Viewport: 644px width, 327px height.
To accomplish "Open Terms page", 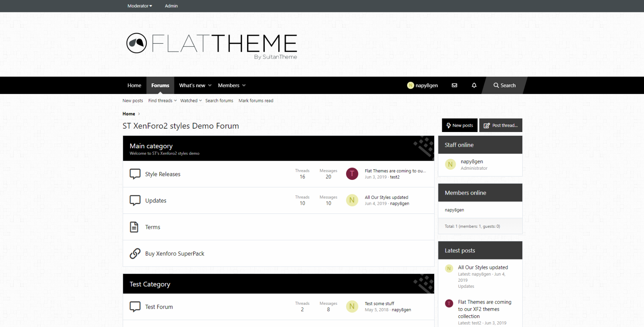I will (153, 227).
